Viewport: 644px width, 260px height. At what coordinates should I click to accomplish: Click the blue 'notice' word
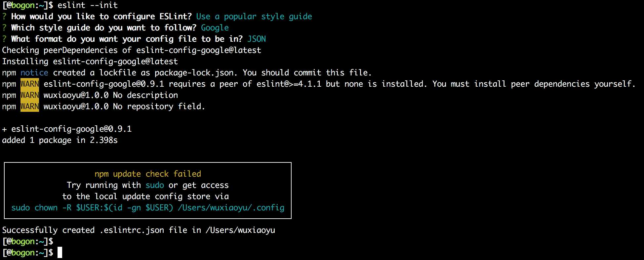[34, 73]
